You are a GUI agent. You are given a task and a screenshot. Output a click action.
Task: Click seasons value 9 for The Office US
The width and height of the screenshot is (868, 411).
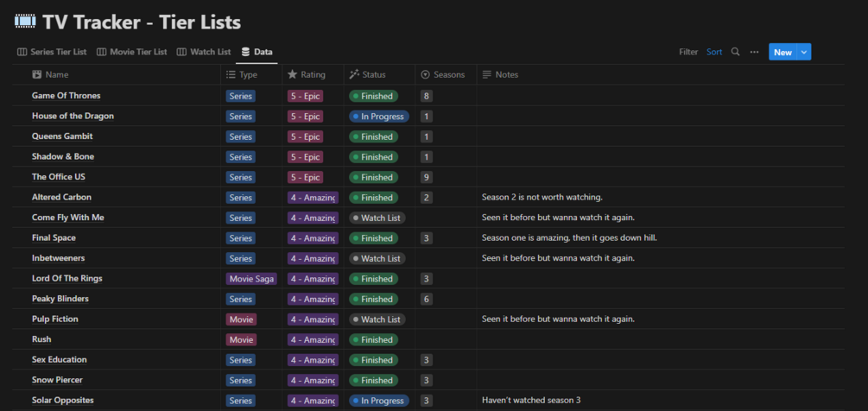click(427, 178)
